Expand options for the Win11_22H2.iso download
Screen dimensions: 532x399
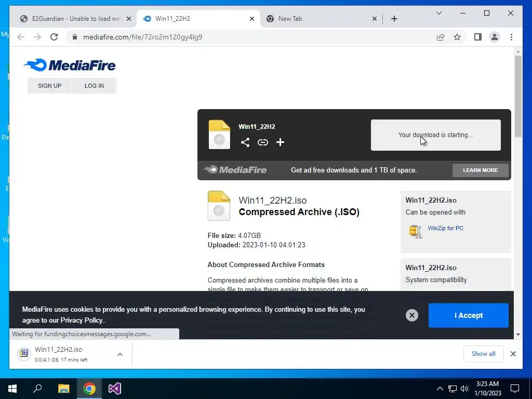point(120,354)
